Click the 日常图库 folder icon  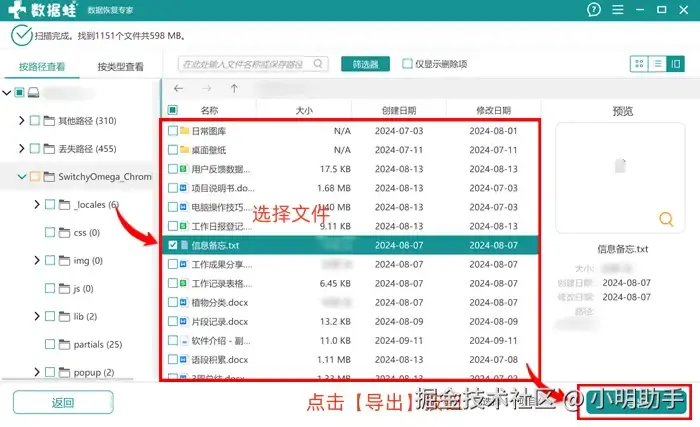[184, 130]
